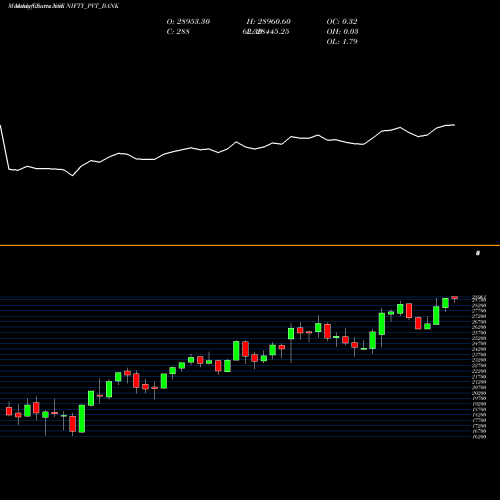The width and height of the screenshot is (500, 500).
Task: Click the right end of the white line
Action: point(454,125)
